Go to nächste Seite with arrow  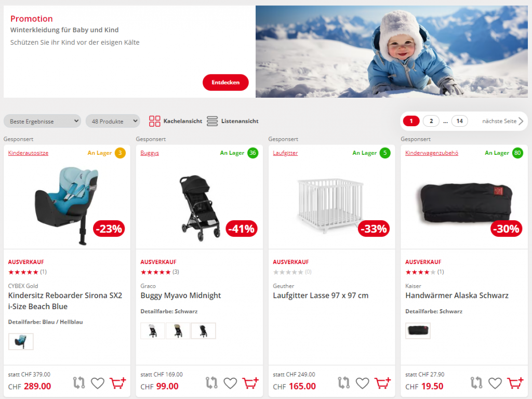(x=503, y=121)
